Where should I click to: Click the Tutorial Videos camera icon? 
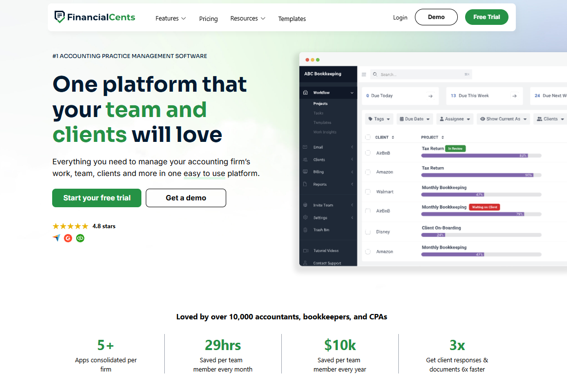(x=306, y=251)
